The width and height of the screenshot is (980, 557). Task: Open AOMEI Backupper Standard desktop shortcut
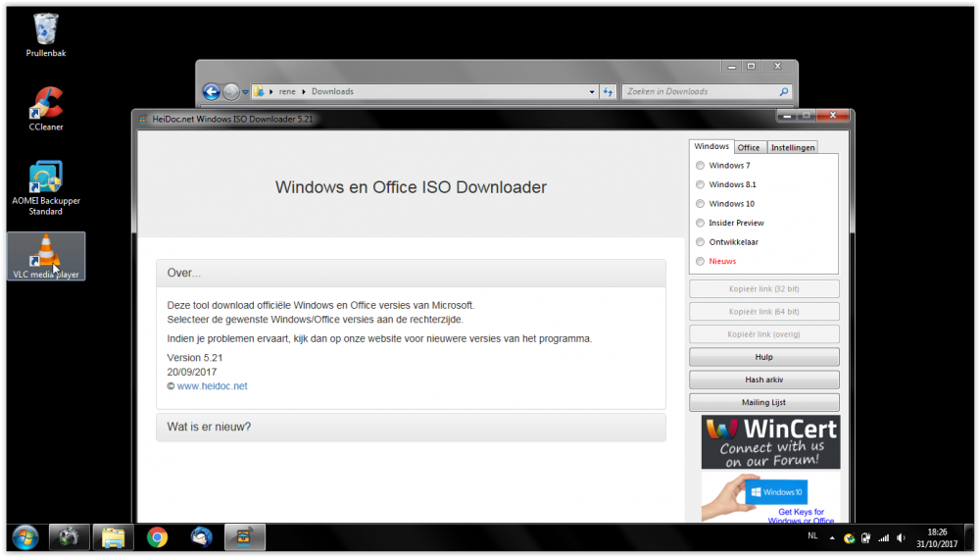point(46,188)
